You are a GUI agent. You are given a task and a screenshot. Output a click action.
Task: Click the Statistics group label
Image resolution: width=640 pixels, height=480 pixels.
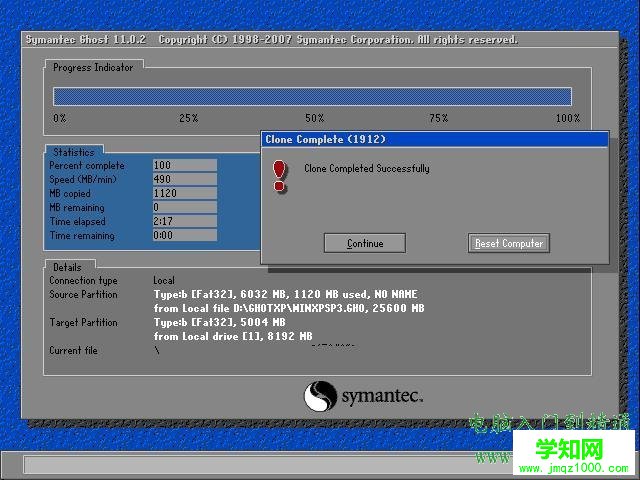tap(73, 153)
